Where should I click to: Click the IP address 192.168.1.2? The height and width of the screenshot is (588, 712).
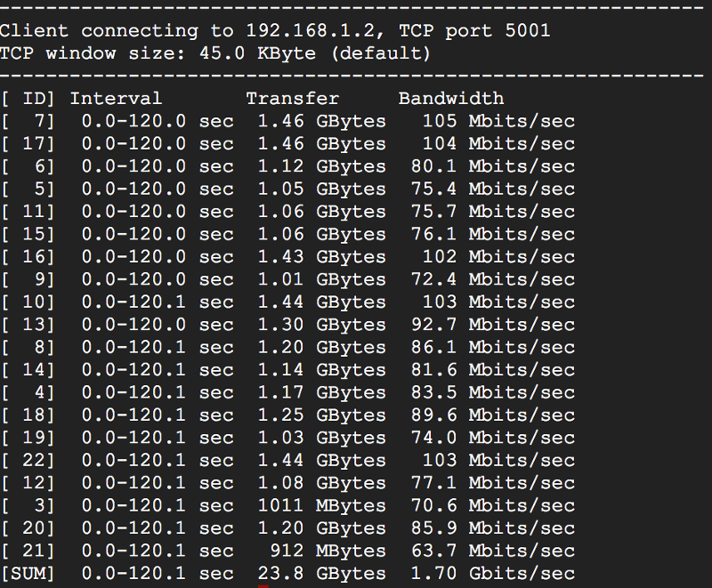311,31
